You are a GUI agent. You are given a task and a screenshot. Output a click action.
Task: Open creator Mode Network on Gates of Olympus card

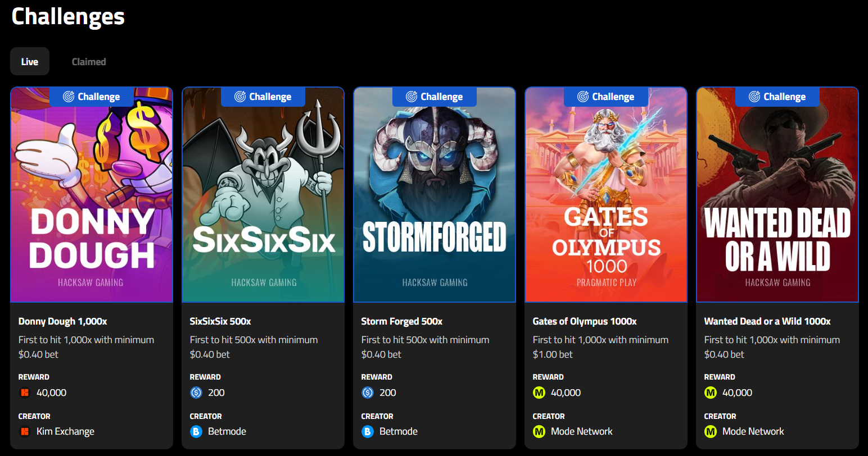tap(582, 431)
